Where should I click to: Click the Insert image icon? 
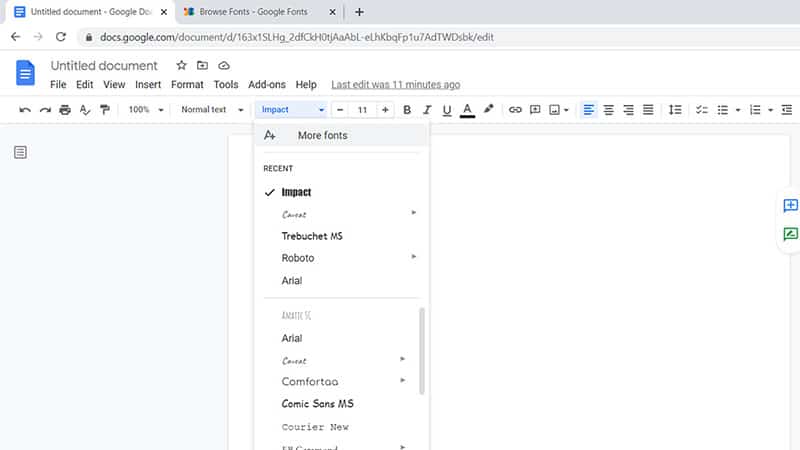[x=555, y=110]
